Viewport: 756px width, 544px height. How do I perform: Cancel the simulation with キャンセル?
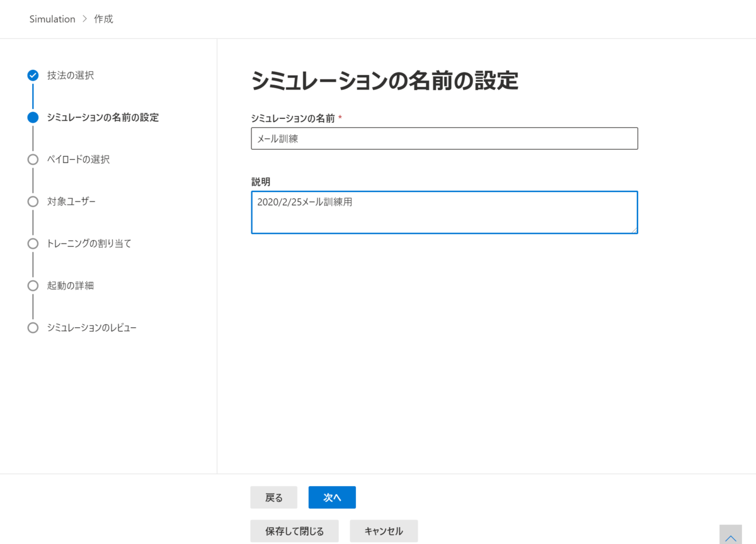384,531
